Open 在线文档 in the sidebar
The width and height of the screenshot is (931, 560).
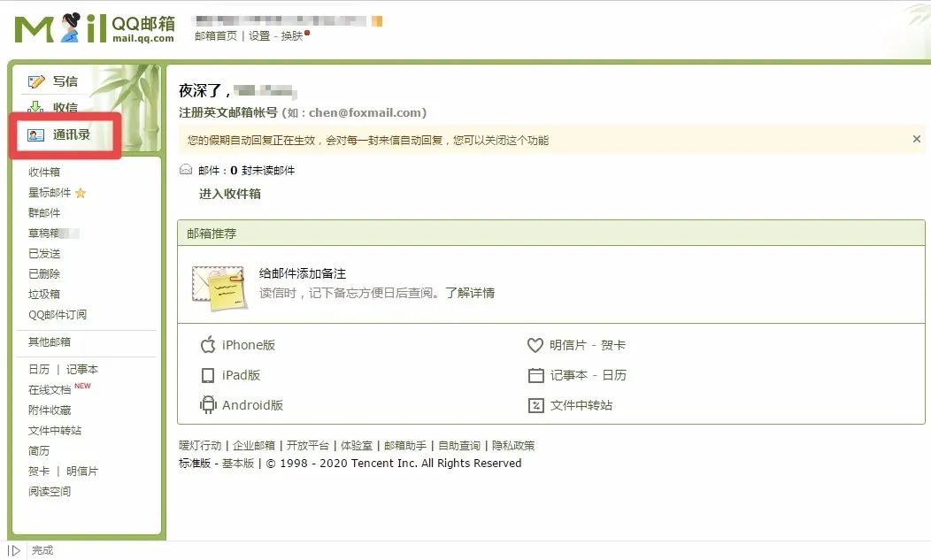[50, 390]
